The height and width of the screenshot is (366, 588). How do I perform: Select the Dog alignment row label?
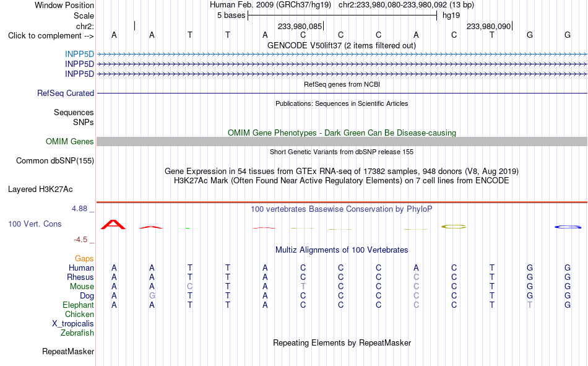click(x=87, y=296)
